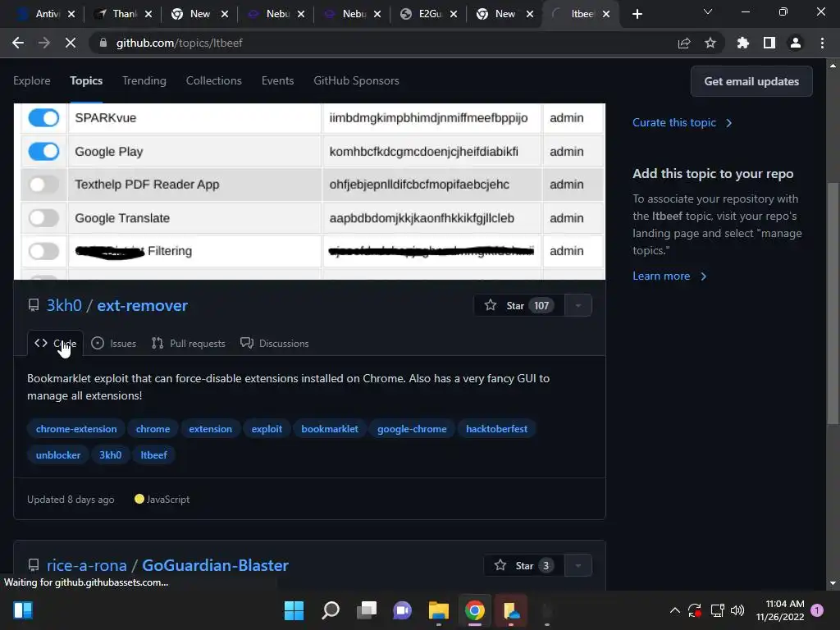Click the hacktoberfest topic tag
This screenshot has height=630, width=840.
coord(496,428)
